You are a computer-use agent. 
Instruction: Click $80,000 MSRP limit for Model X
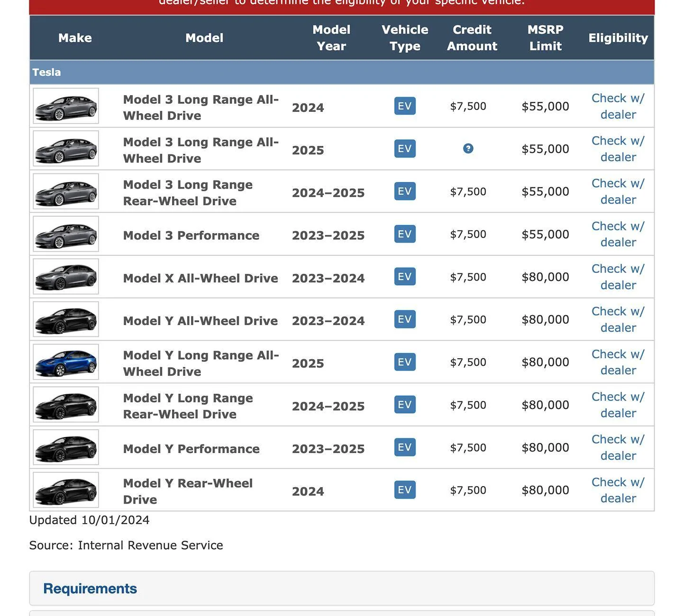tap(545, 277)
